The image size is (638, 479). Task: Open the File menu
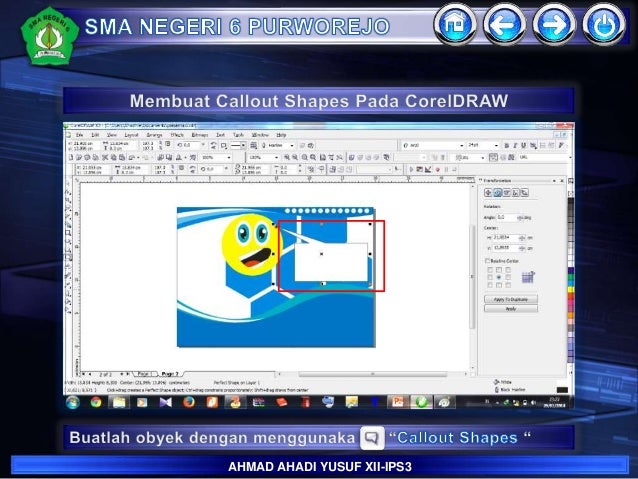(80, 135)
